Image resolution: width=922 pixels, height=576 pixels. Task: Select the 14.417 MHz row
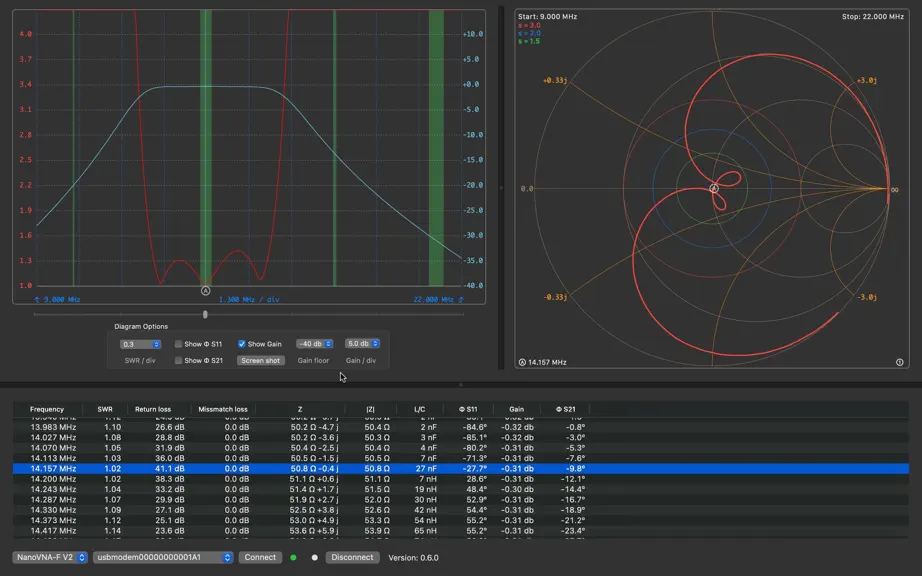point(461,531)
